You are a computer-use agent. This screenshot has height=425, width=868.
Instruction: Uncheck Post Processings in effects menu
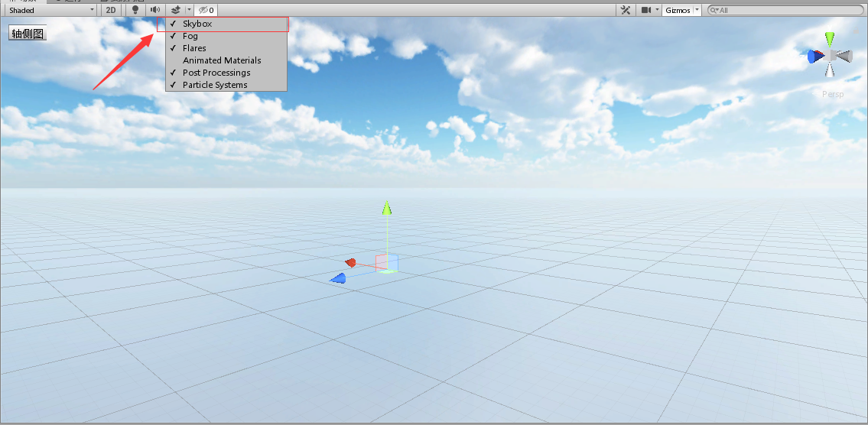click(226, 73)
